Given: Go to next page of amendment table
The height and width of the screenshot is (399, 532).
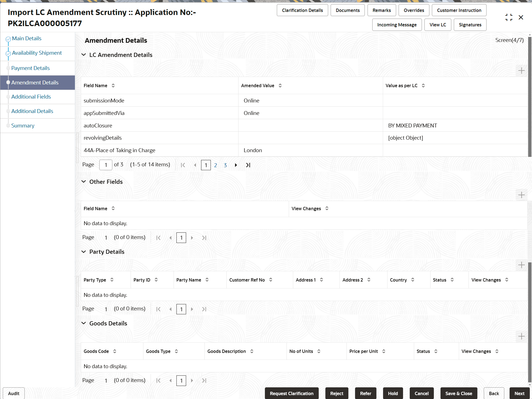Looking at the screenshot, I should coord(235,165).
